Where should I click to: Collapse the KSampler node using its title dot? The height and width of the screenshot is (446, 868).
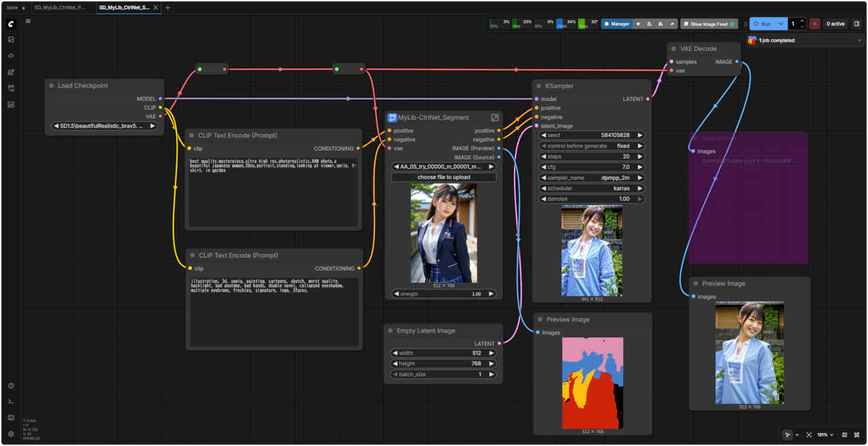coord(538,86)
